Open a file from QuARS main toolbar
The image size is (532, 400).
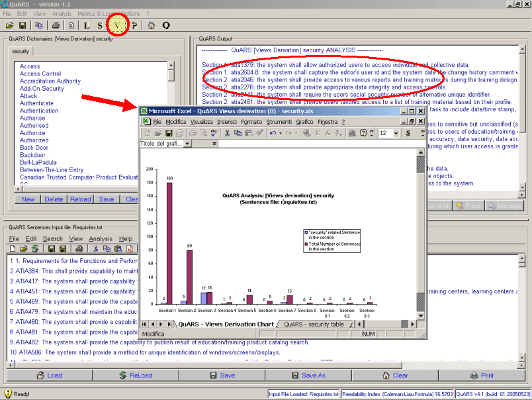(x=9, y=25)
